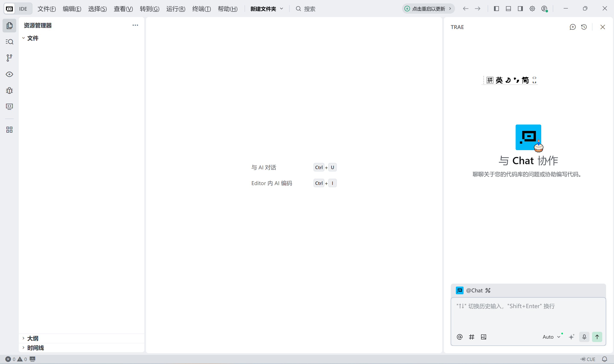The height and width of the screenshot is (364, 614).
Task: Open the Search panel in sidebar
Action: pos(9,42)
